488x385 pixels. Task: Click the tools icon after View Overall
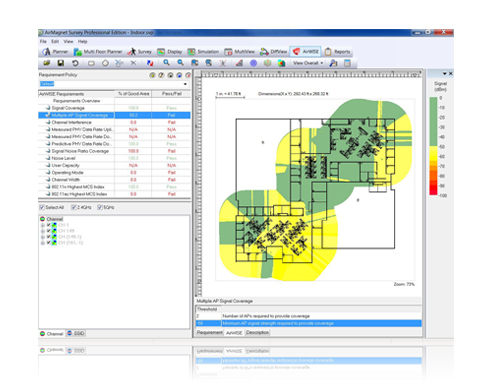tap(333, 63)
